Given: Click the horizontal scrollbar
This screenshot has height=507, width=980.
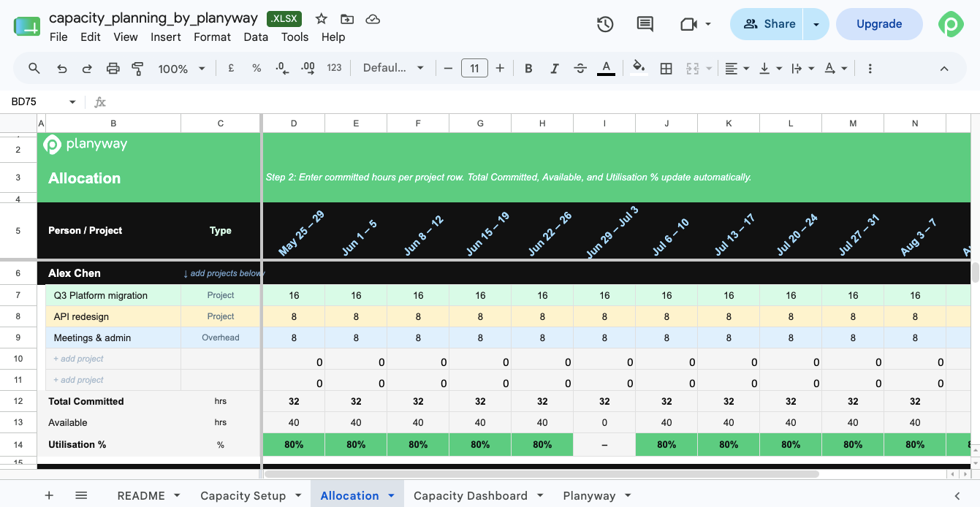Looking at the screenshot, I should (x=541, y=474).
